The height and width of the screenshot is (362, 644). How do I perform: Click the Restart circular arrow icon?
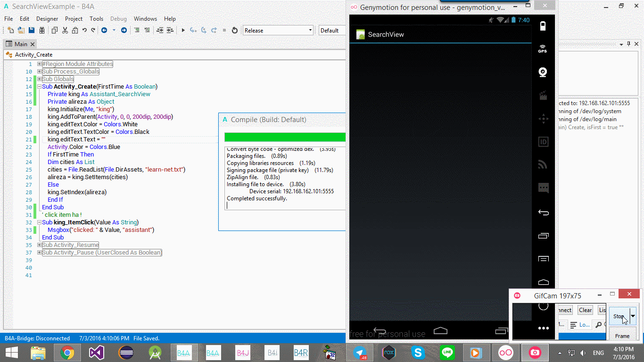coord(235,30)
